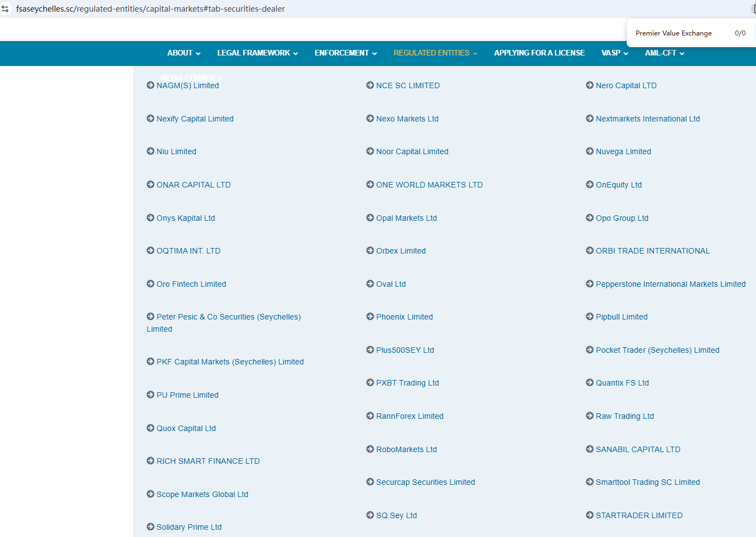View the RICH SMART FINANCE LTD entry
Image resolution: width=756 pixels, height=537 pixels.
point(208,461)
